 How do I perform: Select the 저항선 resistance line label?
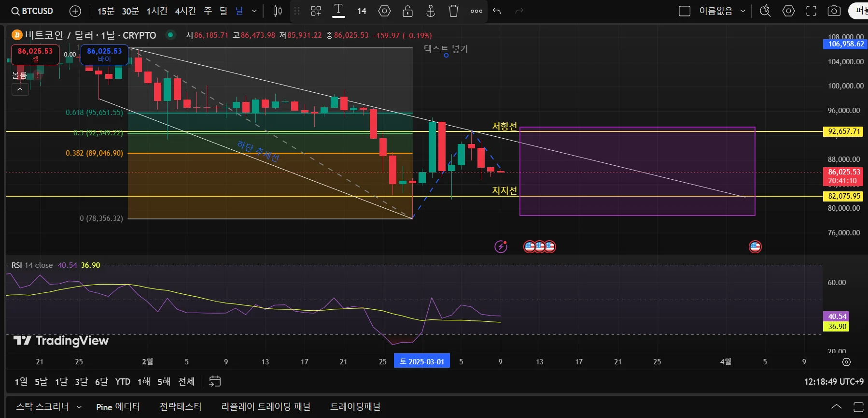point(504,126)
